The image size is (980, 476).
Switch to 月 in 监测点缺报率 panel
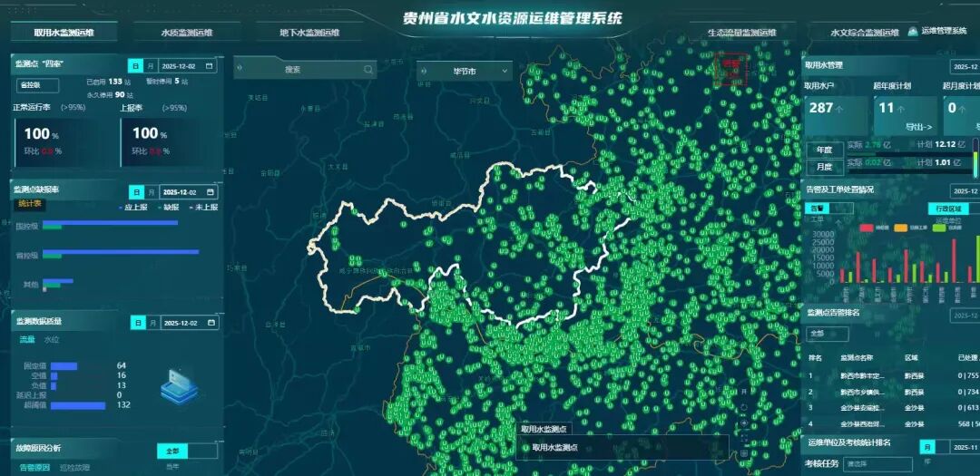click(151, 192)
